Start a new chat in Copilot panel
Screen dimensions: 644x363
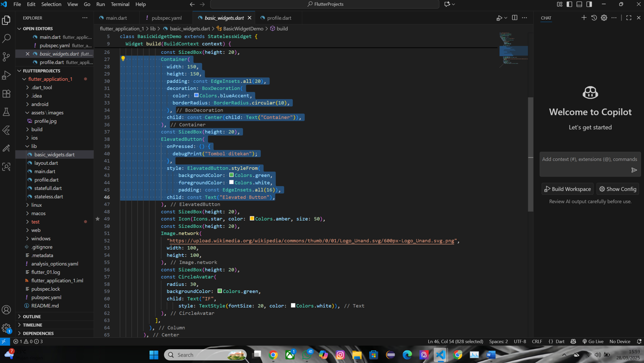(583, 17)
